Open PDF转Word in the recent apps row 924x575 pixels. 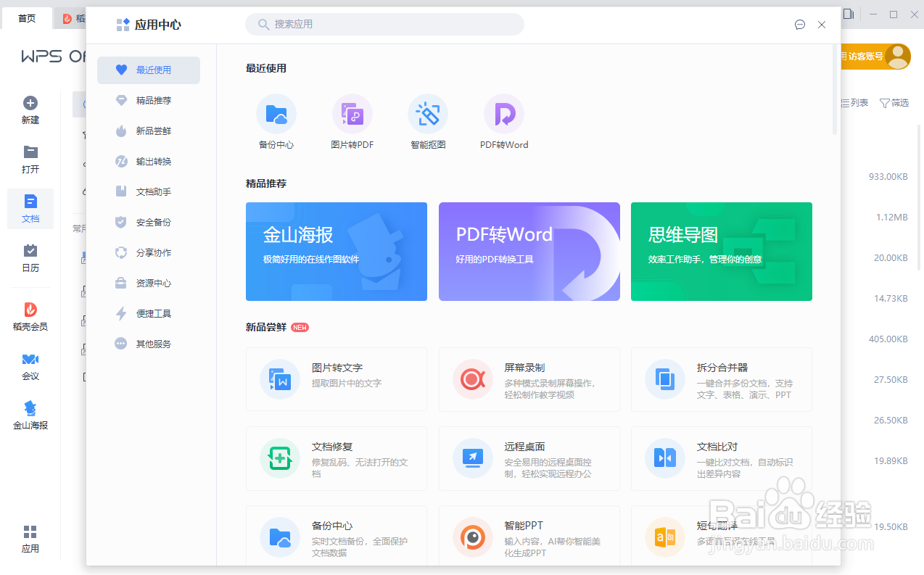(x=504, y=121)
